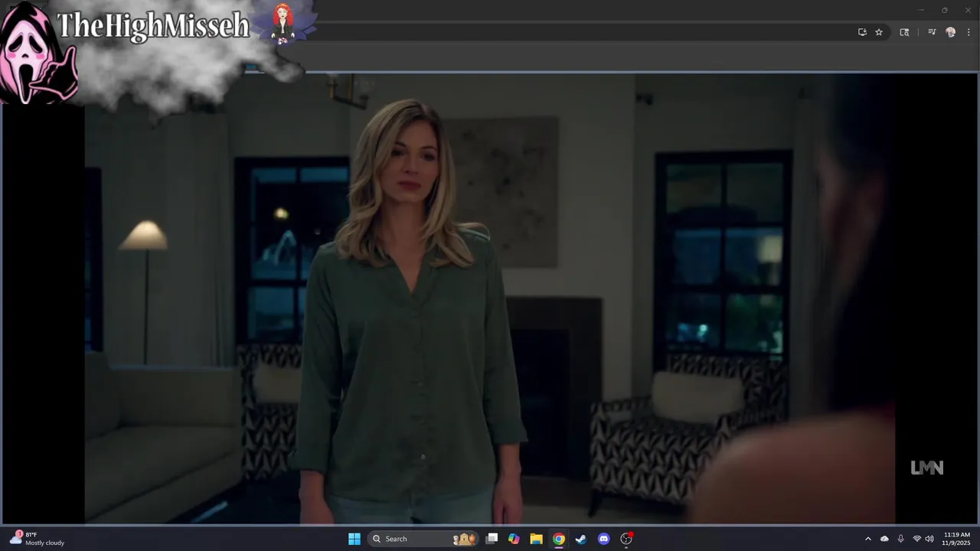Restore down the Chrome window

[x=945, y=10]
